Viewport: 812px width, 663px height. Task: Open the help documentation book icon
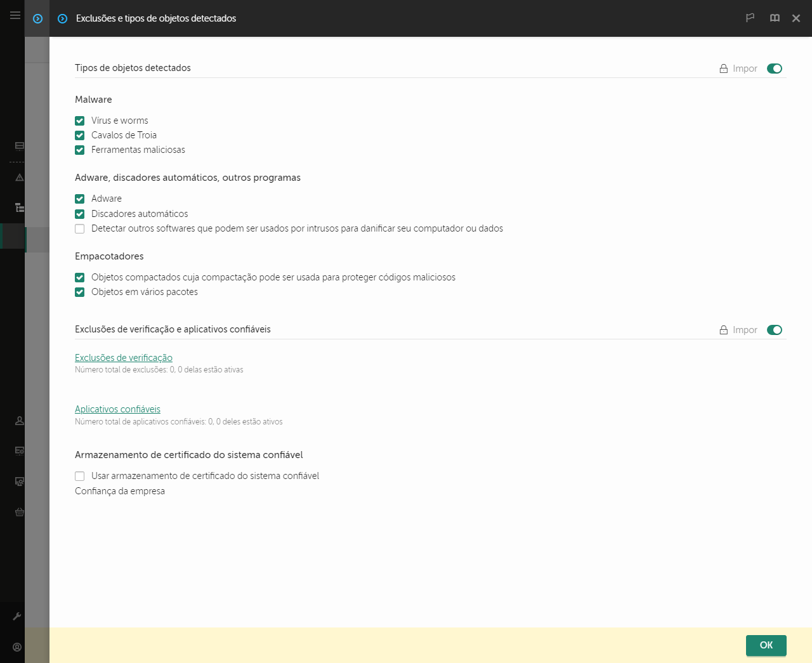[775, 18]
